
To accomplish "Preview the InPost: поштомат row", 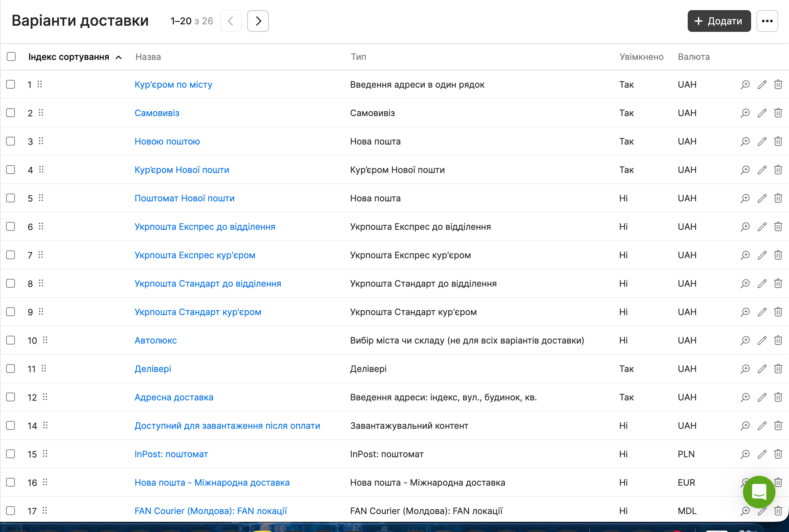I will 745,454.
